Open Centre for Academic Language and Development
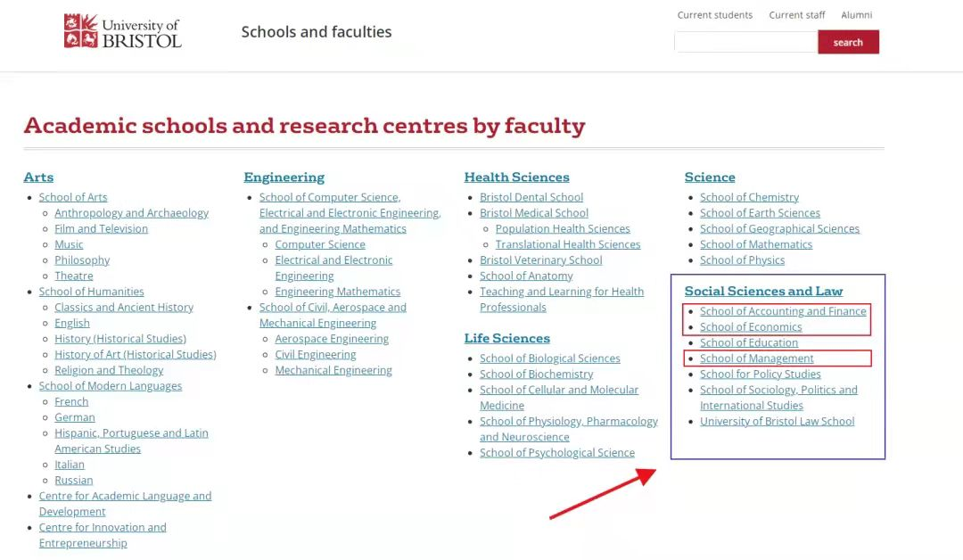Image resolution: width=963 pixels, height=560 pixels. [x=126, y=504]
